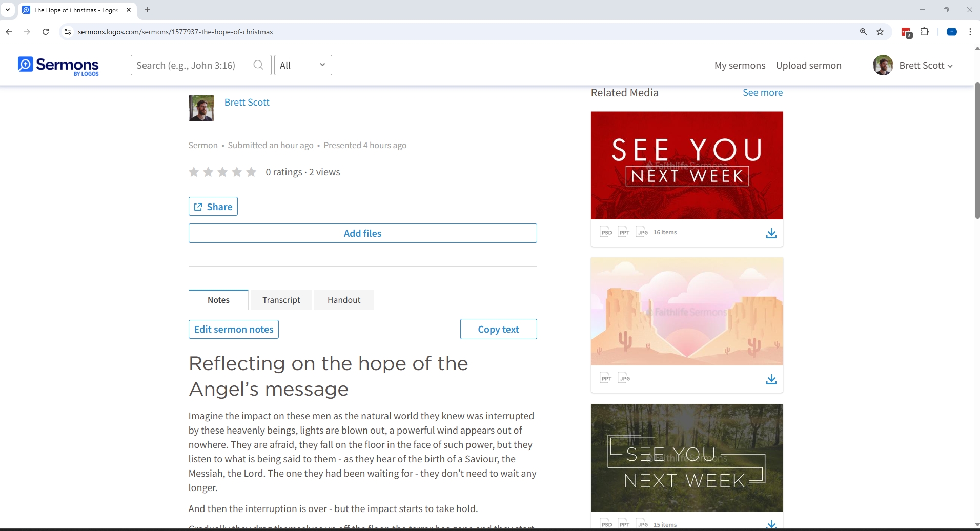The width and height of the screenshot is (980, 531).
Task: Bookmark this page with star icon
Action: tap(880, 32)
